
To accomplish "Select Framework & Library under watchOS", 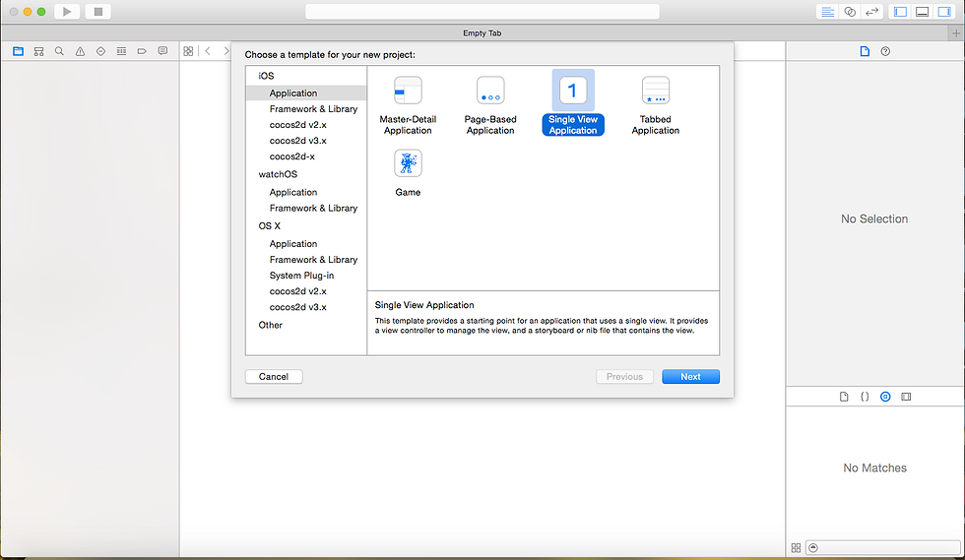I will (x=313, y=208).
